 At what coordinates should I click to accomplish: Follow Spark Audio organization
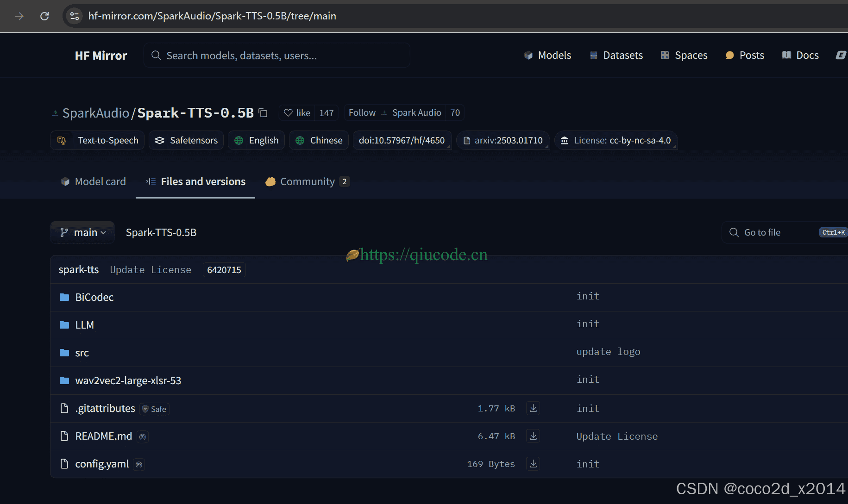coord(395,113)
